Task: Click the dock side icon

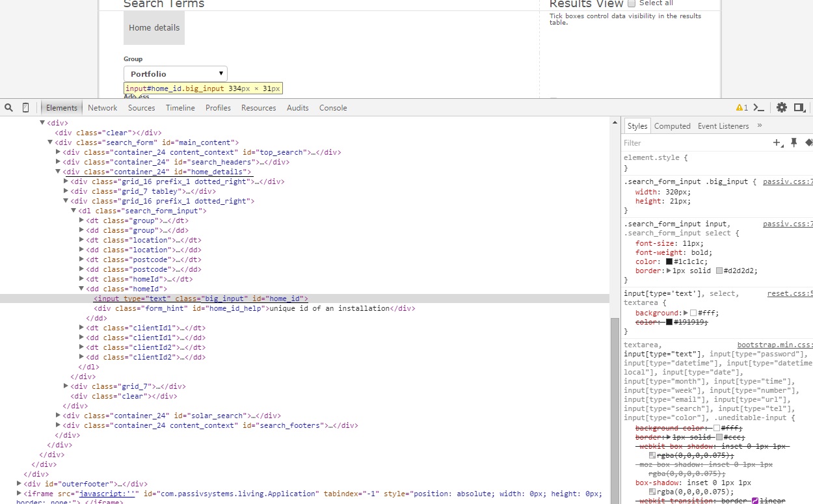Action: point(799,107)
